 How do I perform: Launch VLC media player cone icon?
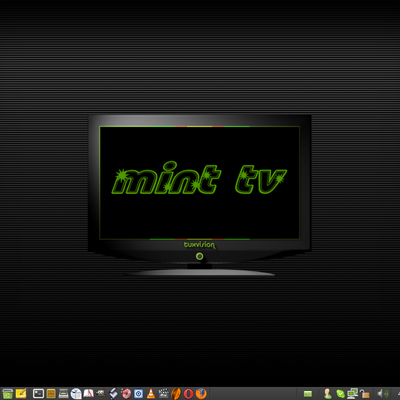151,394
